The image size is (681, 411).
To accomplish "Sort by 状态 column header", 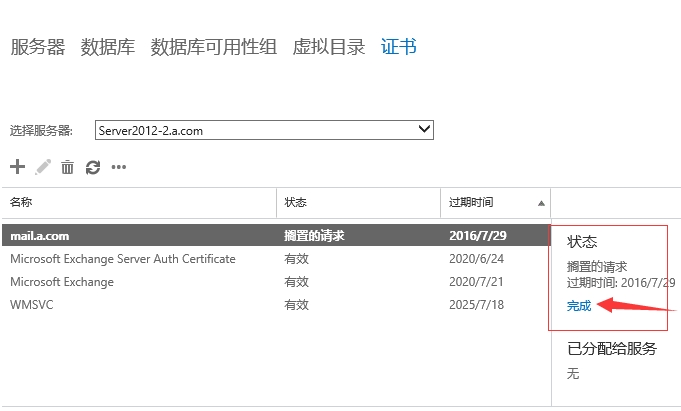I will click(x=359, y=202).
